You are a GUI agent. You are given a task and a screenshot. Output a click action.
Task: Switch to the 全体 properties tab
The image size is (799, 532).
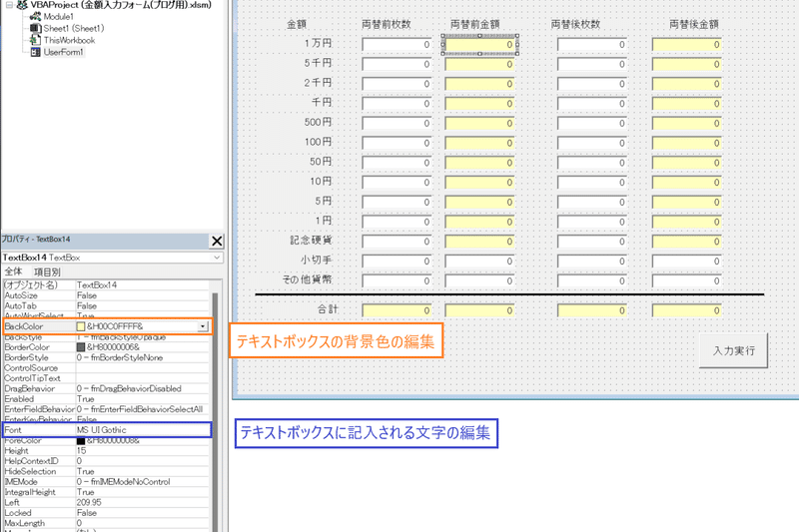[14, 271]
